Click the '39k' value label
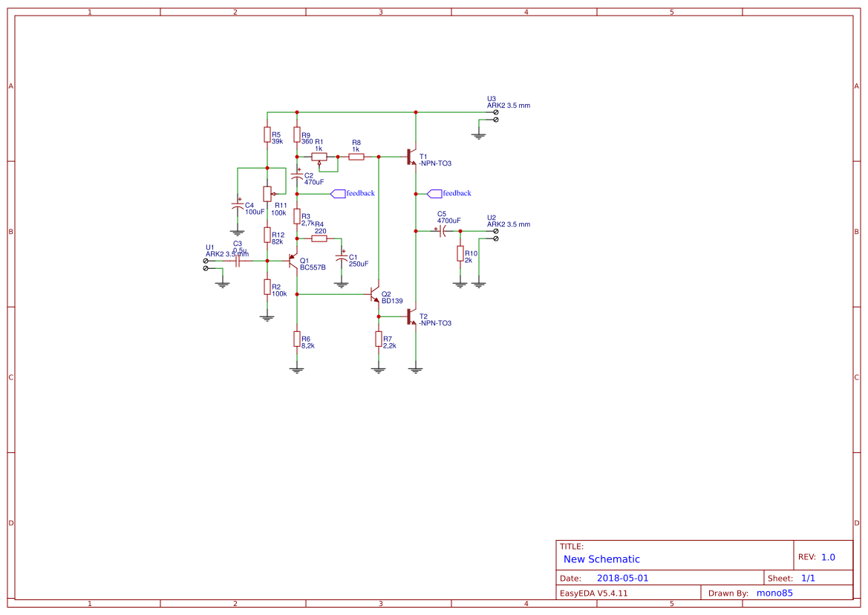Image resolution: width=868 pixels, height=615 pixels. [x=278, y=141]
